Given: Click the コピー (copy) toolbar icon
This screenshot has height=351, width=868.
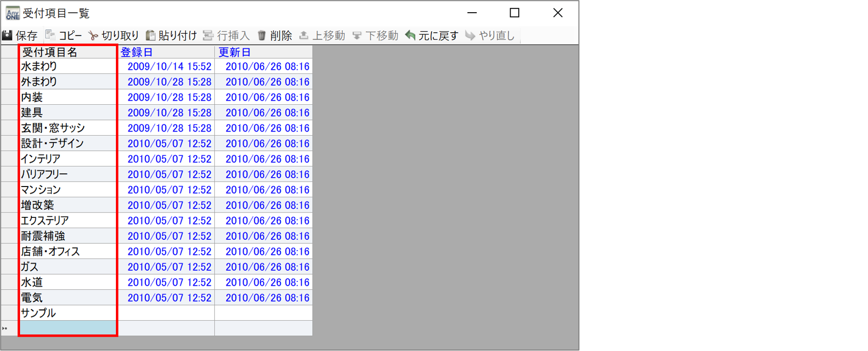Looking at the screenshot, I should 50,35.
